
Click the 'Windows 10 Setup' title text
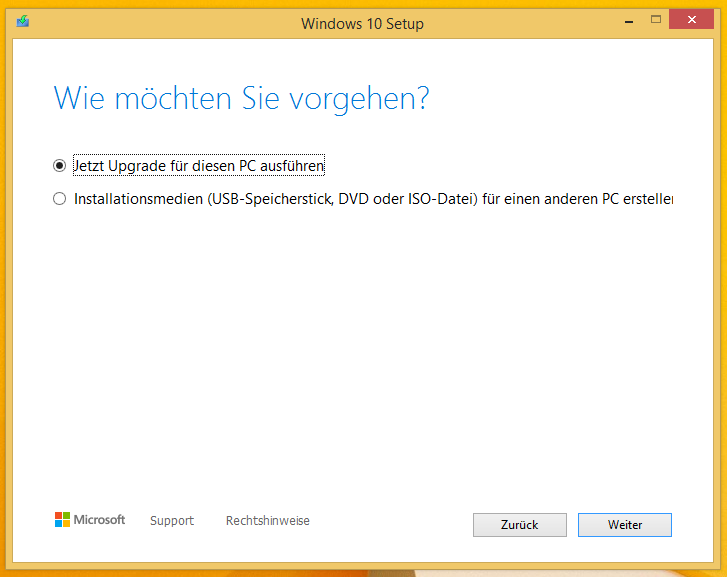[362, 24]
